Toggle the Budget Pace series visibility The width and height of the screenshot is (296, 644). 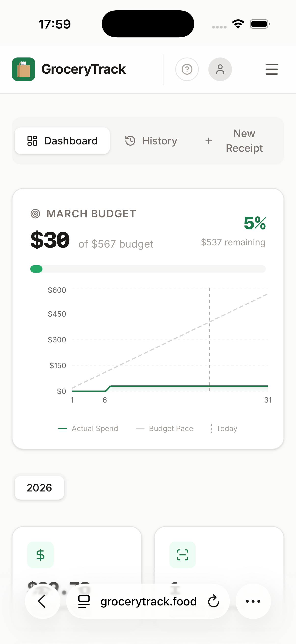click(165, 428)
